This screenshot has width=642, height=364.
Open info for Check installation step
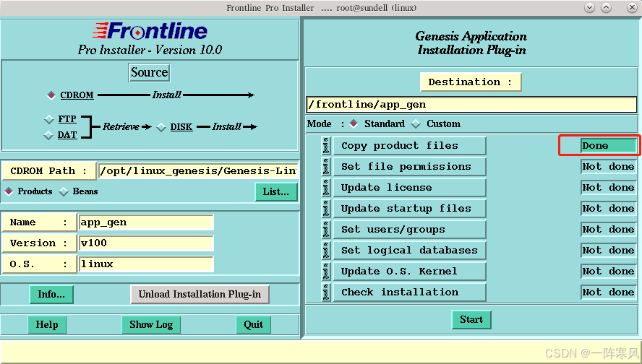326,292
